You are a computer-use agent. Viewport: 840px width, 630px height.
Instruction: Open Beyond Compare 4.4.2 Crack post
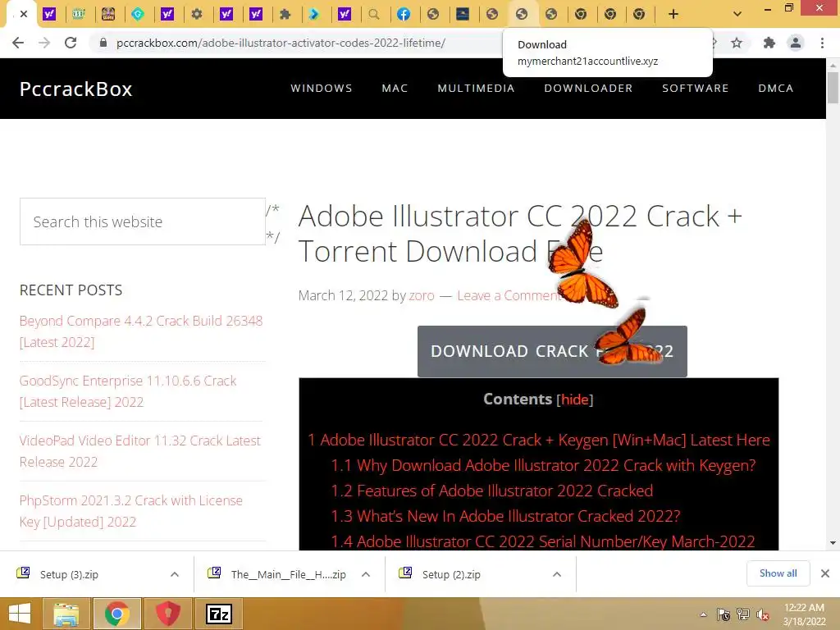tap(141, 331)
